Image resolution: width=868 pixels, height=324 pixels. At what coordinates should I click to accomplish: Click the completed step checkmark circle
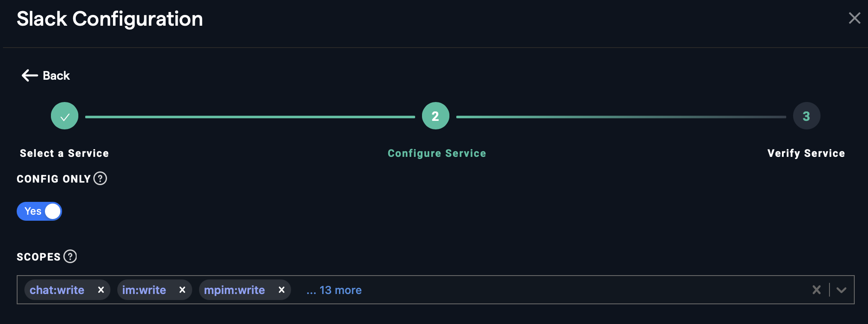[x=65, y=116]
